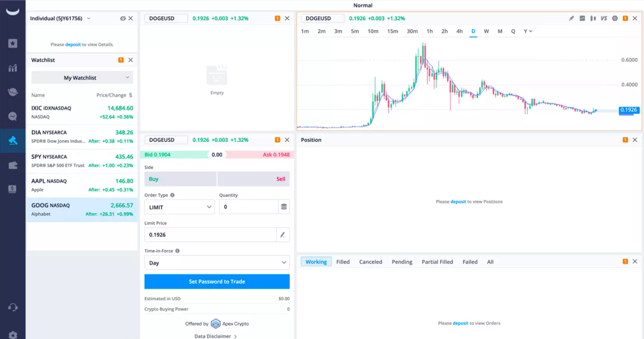The width and height of the screenshot is (644, 339).
Task: Open the chart indicators icon
Action: tap(582, 18)
